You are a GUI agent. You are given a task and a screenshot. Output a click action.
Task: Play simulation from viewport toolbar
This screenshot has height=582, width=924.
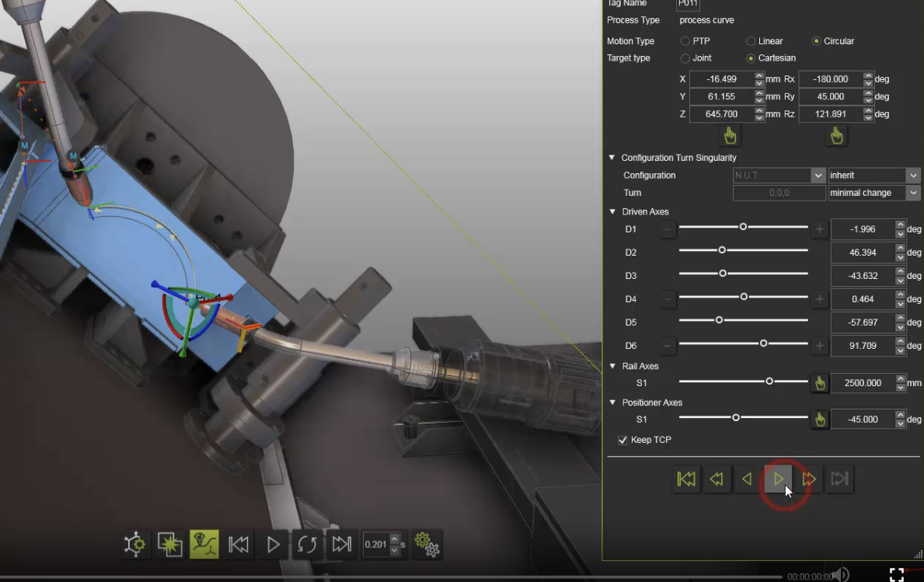273,545
